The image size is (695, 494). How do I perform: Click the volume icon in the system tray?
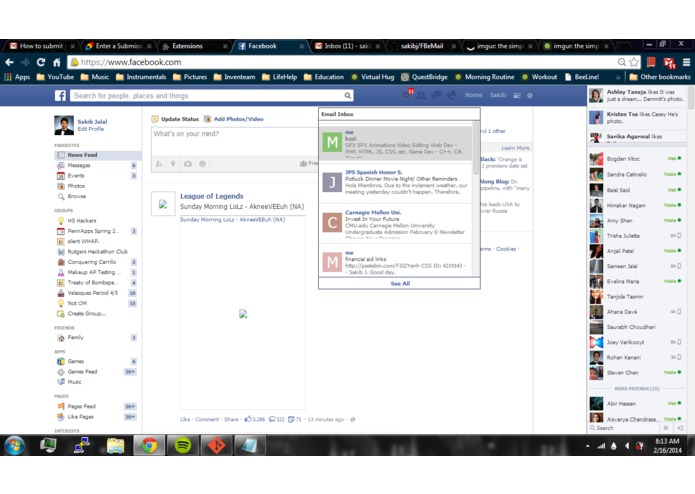coord(627,446)
